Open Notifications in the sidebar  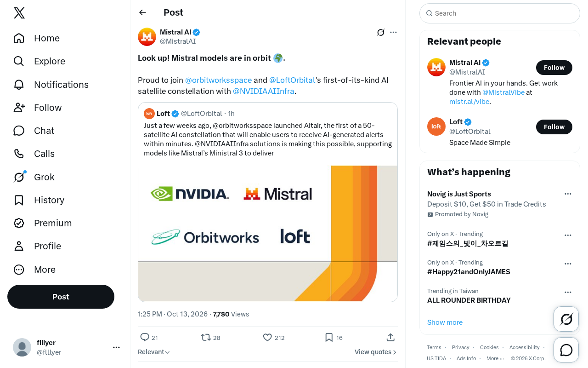(x=51, y=85)
